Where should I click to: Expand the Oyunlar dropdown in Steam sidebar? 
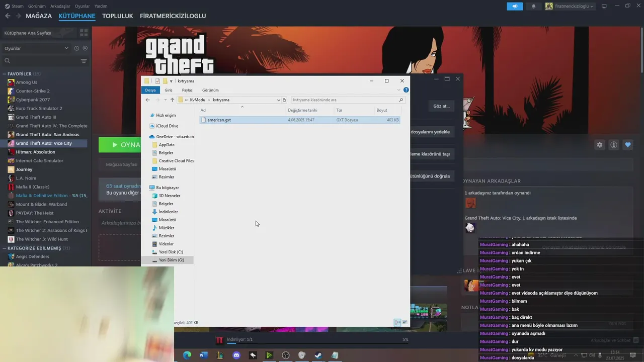66,48
